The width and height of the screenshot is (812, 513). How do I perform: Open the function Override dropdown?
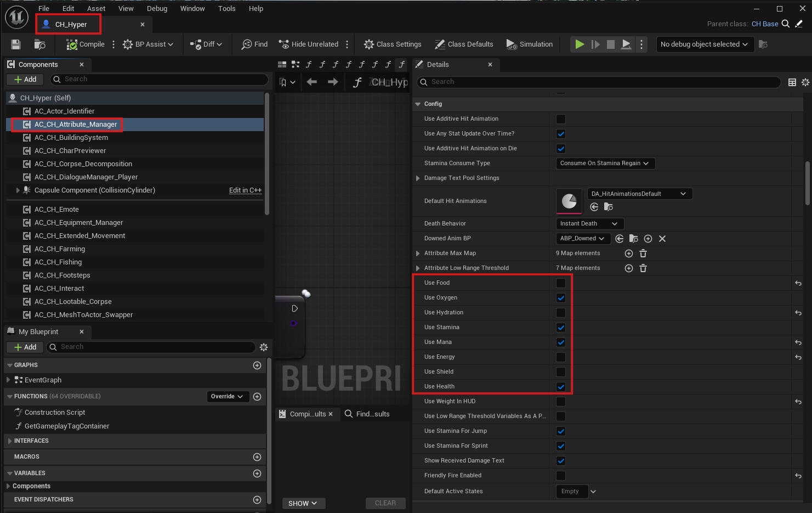click(228, 397)
